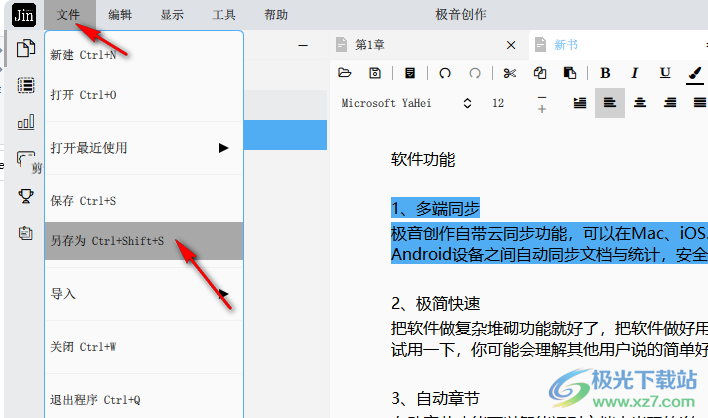Open the statistics bar chart sidebar icon
Screen dimensions: 708x418
tap(26, 122)
